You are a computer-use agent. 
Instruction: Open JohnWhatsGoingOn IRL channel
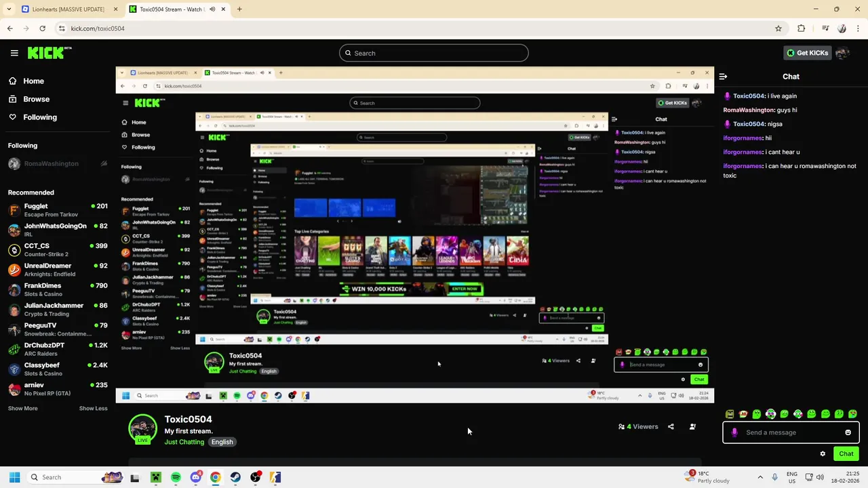tap(58, 230)
